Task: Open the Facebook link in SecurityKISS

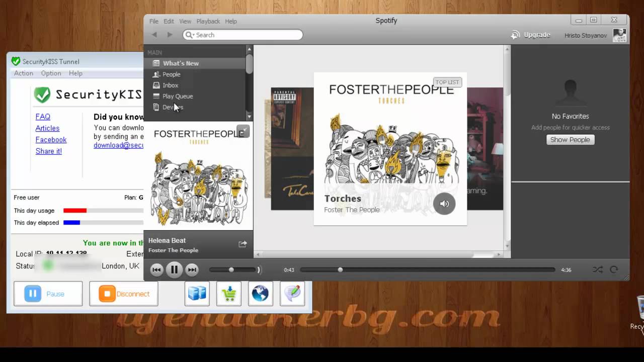Action: (x=51, y=140)
